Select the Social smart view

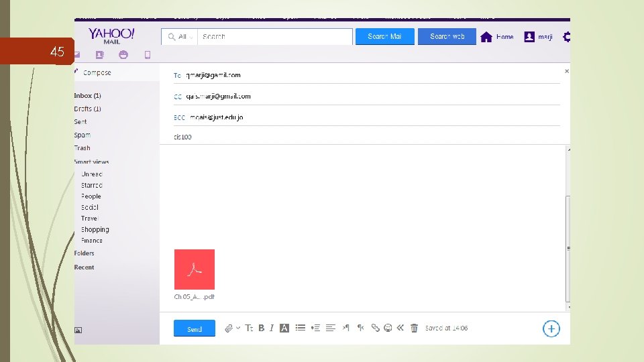[89, 207]
